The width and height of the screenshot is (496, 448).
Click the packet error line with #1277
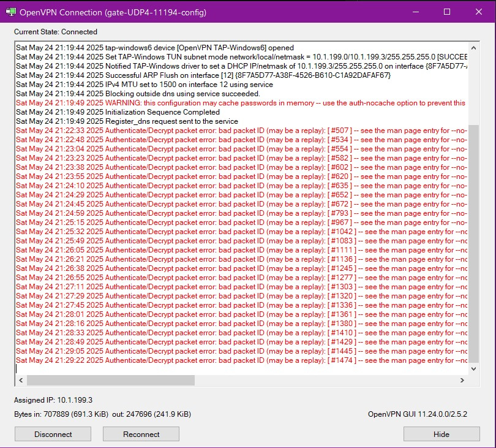tap(241, 278)
